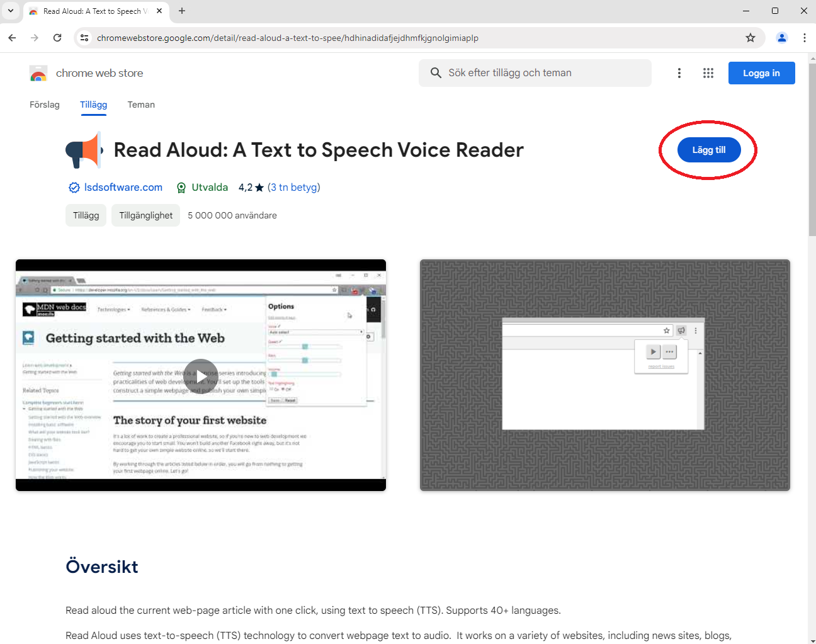Open site information icon in address bar
The height and width of the screenshot is (644, 816).
click(x=84, y=38)
